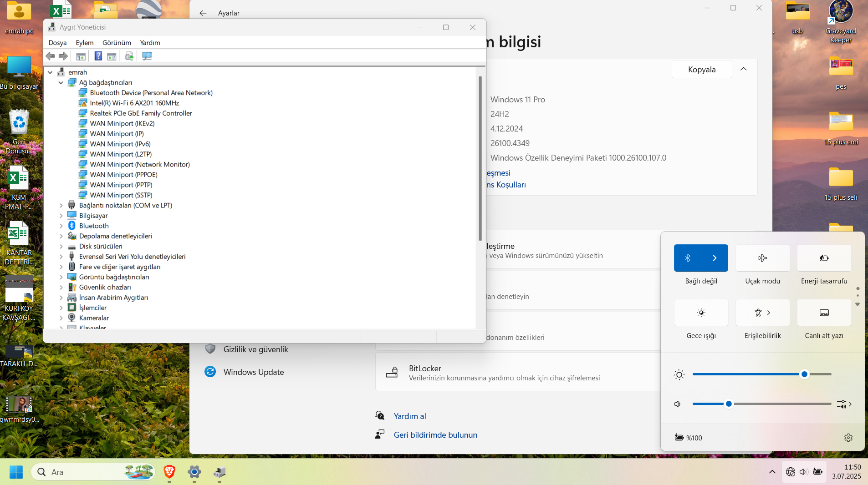Toggle the Action pane toolbar icon
This screenshot has height=485, width=868.
(x=112, y=56)
